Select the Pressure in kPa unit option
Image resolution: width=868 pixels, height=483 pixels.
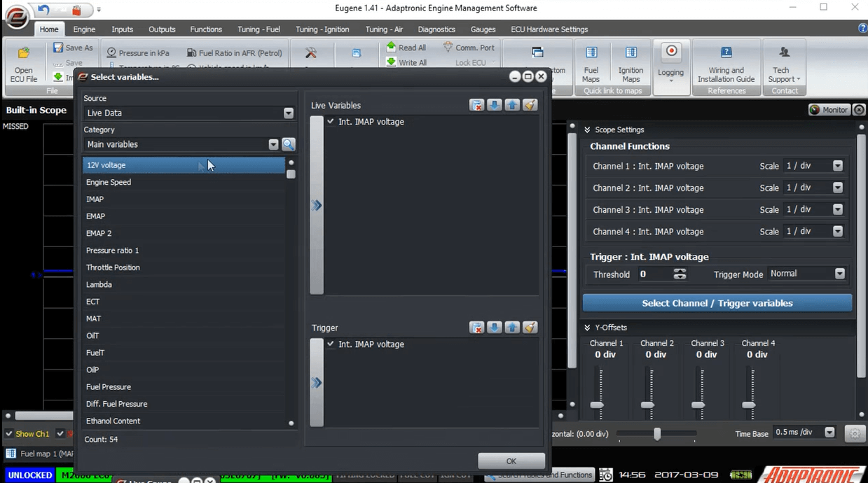pos(138,52)
